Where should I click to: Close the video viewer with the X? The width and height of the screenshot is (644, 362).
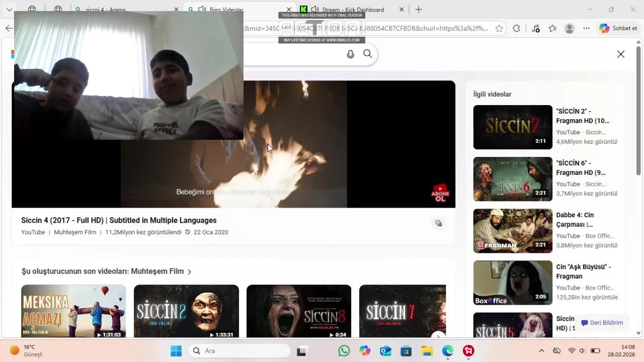click(621, 54)
